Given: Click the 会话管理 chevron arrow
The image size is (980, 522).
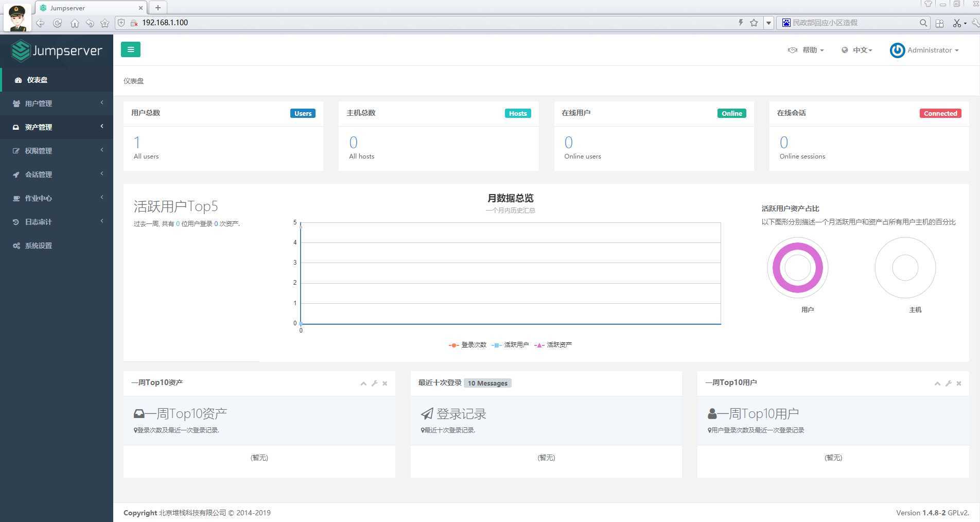Looking at the screenshot, I should 102,173.
